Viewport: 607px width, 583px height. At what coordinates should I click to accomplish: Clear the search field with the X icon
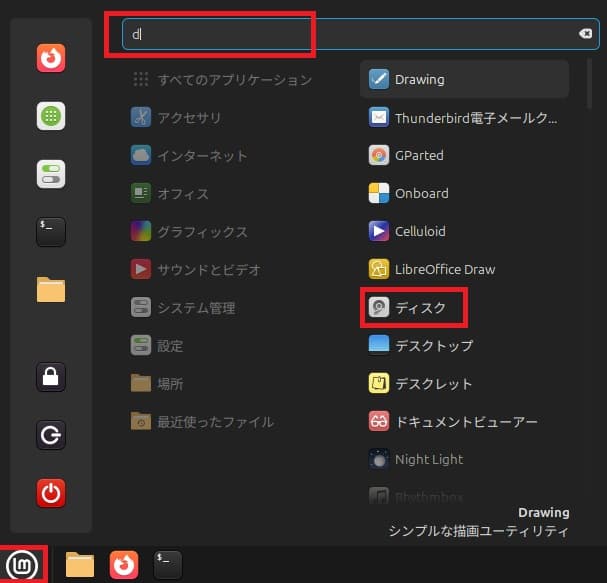tap(585, 34)
